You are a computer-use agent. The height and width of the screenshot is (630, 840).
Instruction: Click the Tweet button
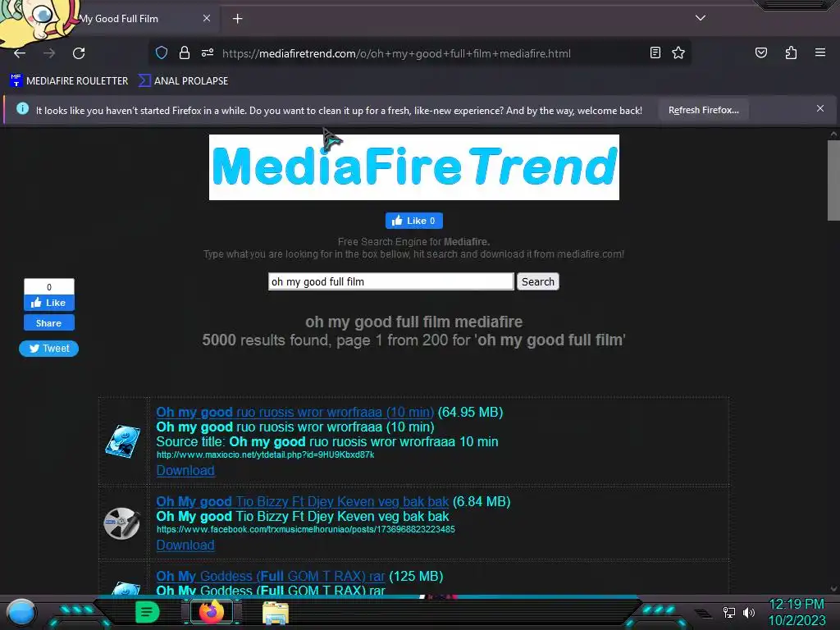coord(48,349)
